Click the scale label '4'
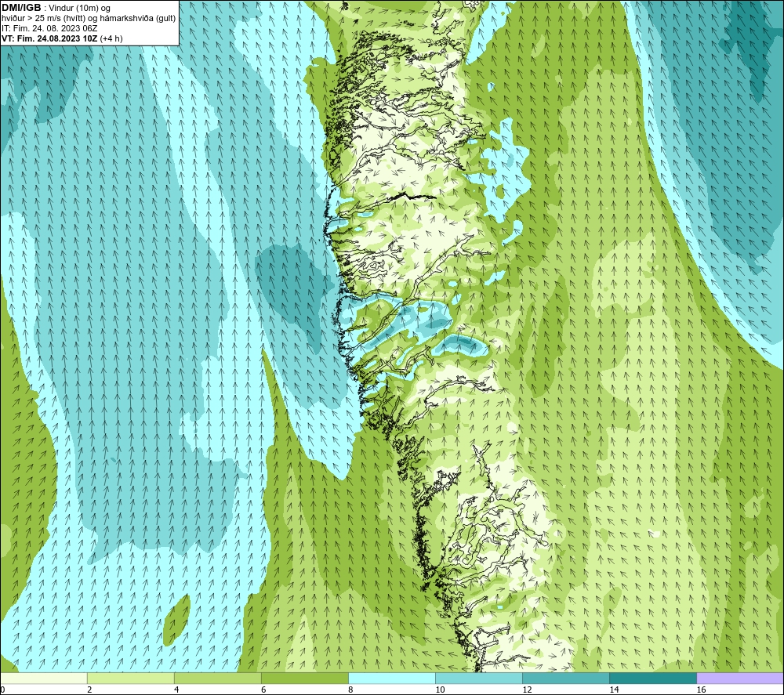This screenshot has height=695, width=784. pyautogui.click(x=176, y=690)
